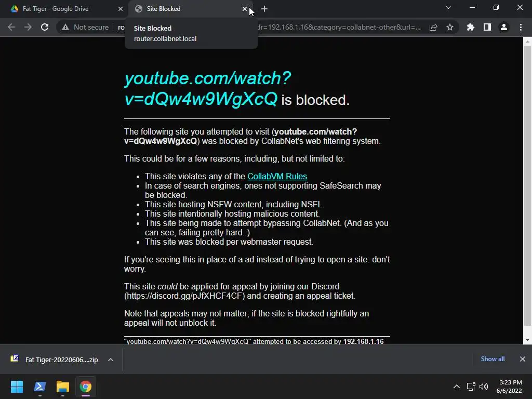This screenshot has width=532, height=399.
Task: Open the clock showing 3:23 PM
Action: pos(509,387)
